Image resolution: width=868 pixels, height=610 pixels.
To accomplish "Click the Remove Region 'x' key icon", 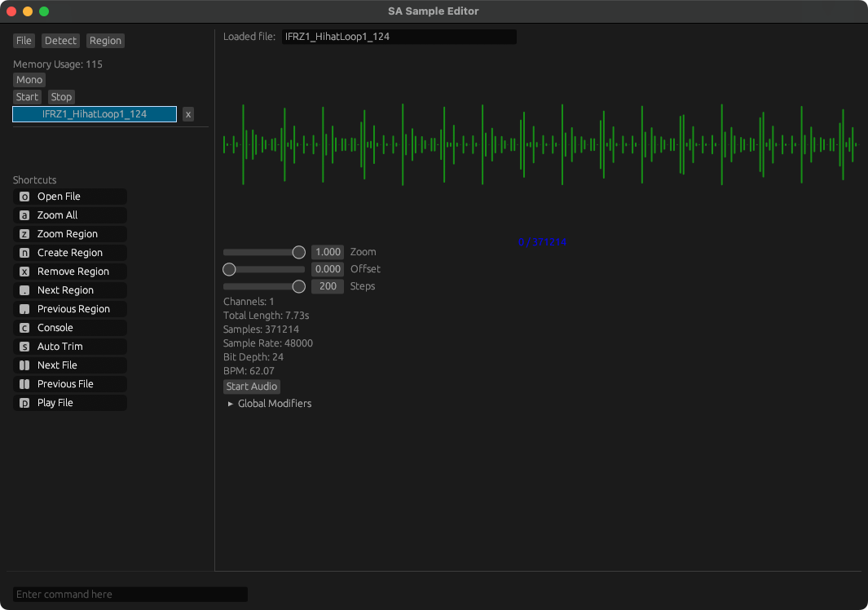I will pyautogui.click(x=24, y=272).
